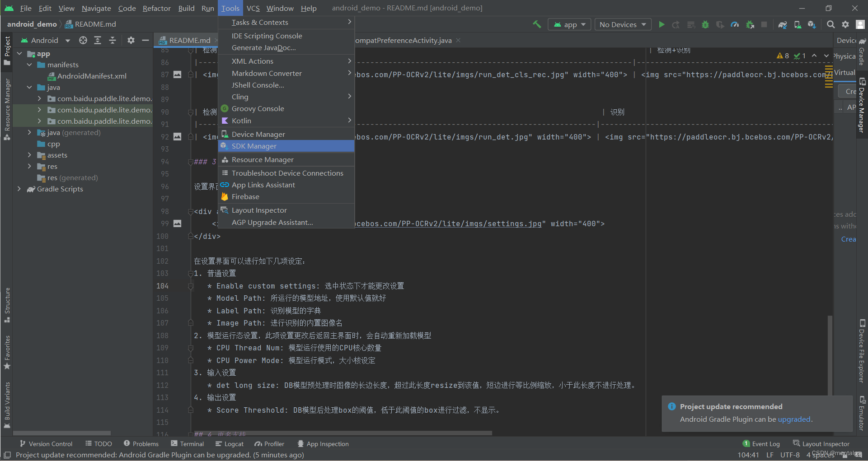Click the Search Everywhere magnifier icon

(x=830, y=24)
